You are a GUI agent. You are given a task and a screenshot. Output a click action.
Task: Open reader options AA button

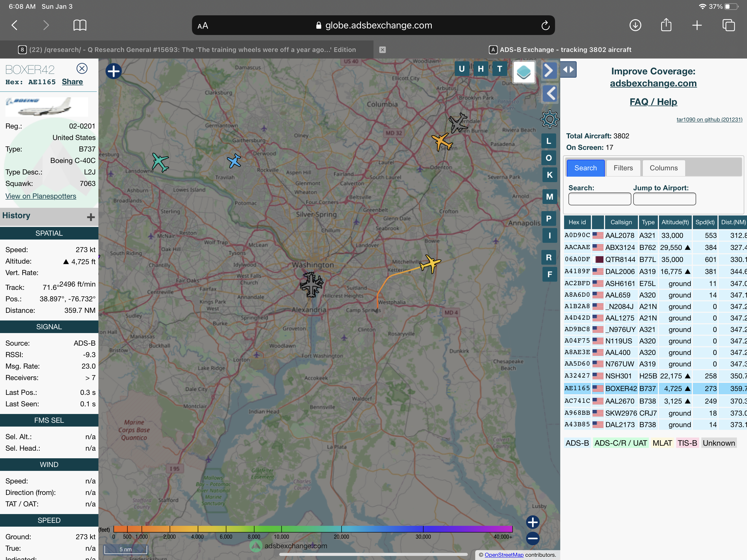[x=203, y=26]
